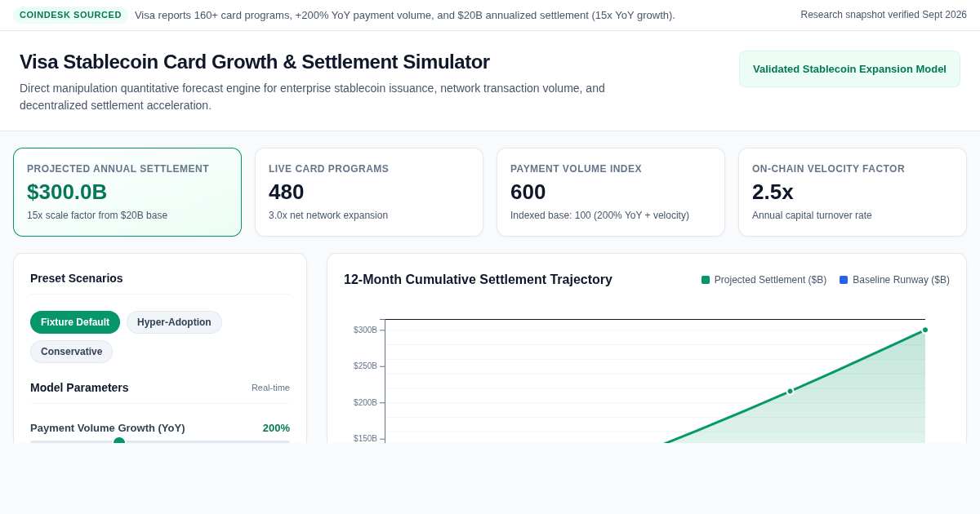
Task: Click the $300B y-axis label
Action: [365, 330]
